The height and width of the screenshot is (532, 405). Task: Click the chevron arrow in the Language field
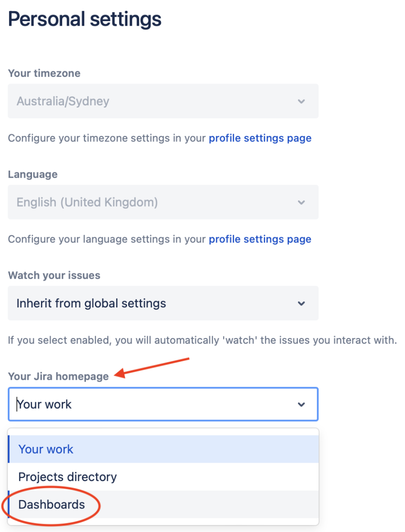301,203
